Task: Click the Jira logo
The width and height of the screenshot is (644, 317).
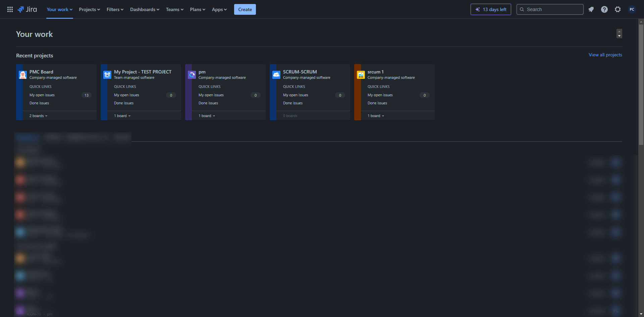Action: pos(27,9)
